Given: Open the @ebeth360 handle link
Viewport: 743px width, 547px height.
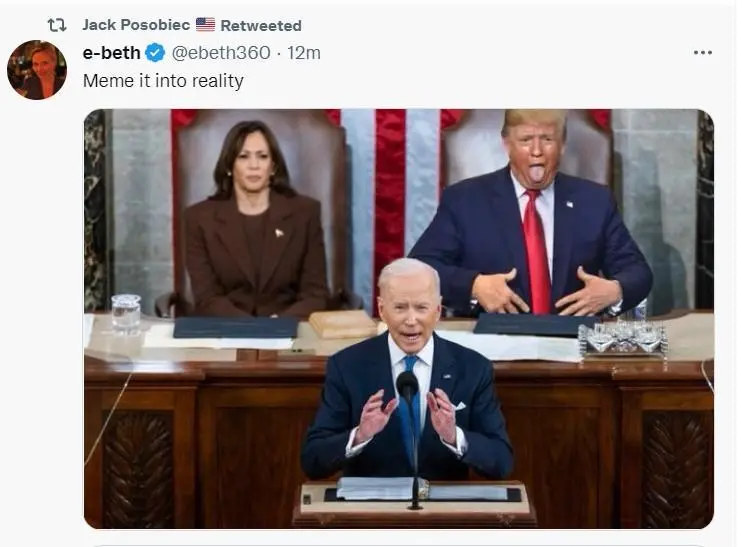Looking at the screenshot, I should click(221, 53).
